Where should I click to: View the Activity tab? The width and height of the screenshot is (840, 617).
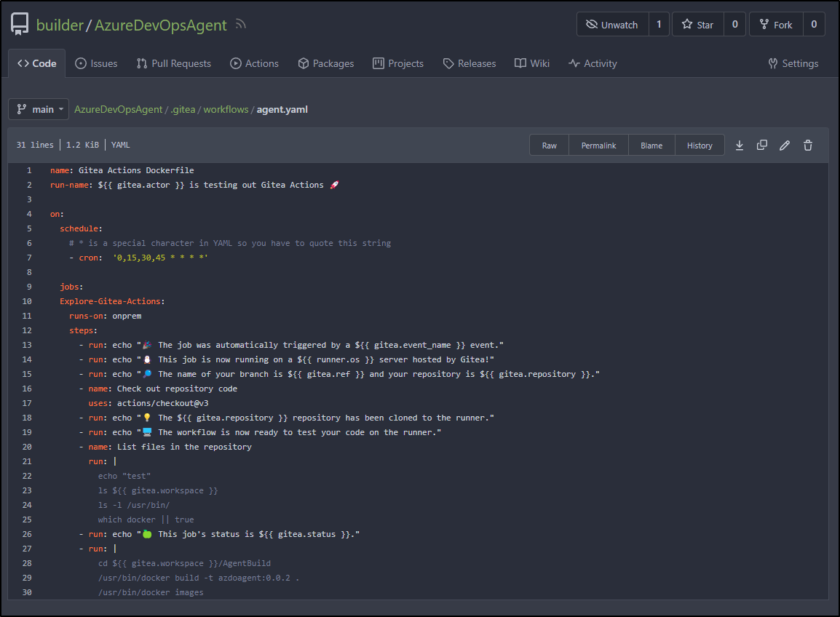[593, 63]
